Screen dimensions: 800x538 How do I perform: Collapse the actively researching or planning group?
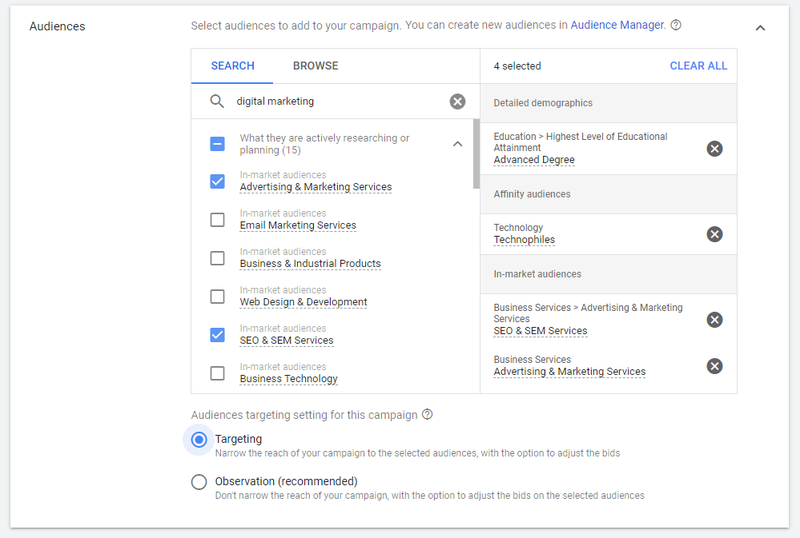click(458, 144)
